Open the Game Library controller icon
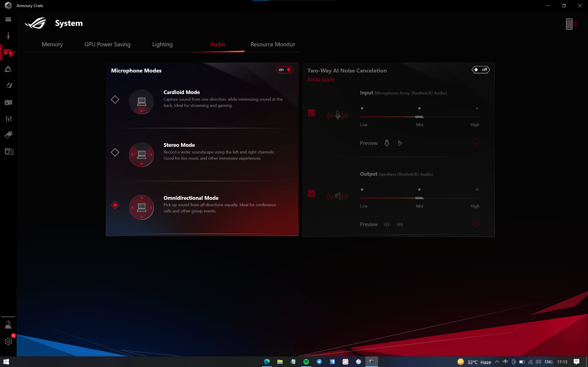The image size is (588, 367). pos(8,103)
